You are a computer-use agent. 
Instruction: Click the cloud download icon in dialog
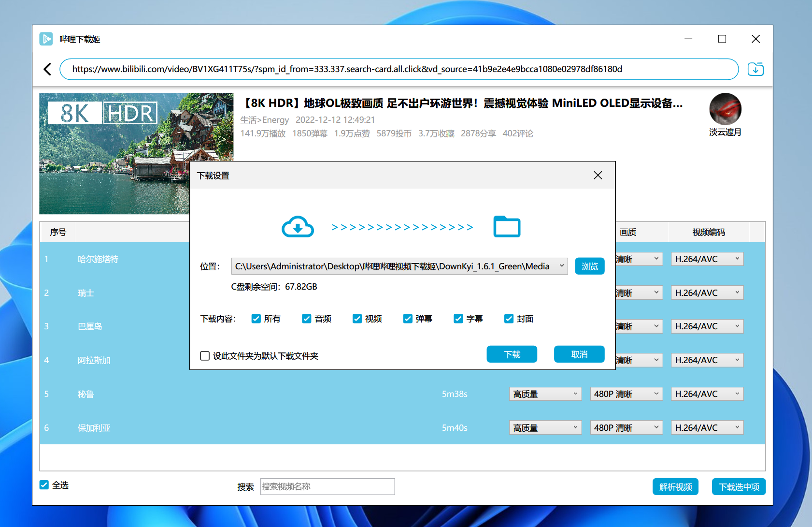[298, 227]
